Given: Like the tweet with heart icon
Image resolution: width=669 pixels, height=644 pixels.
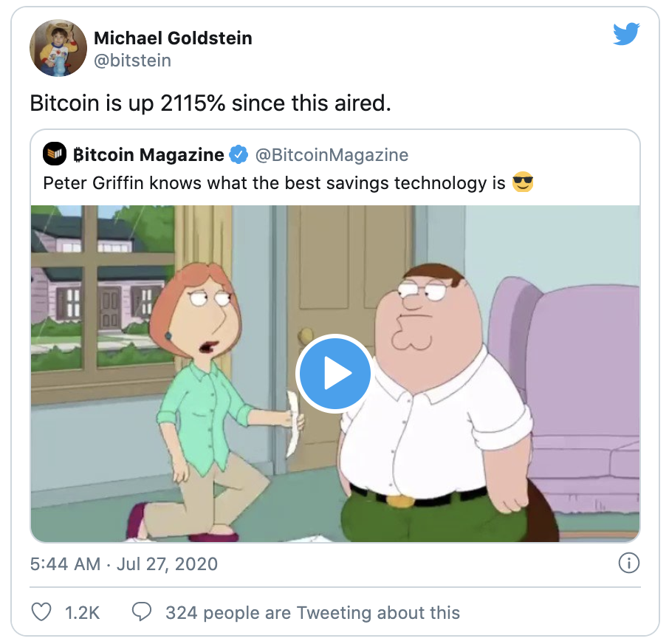Looking at the screenshot, I should [41, 612].
